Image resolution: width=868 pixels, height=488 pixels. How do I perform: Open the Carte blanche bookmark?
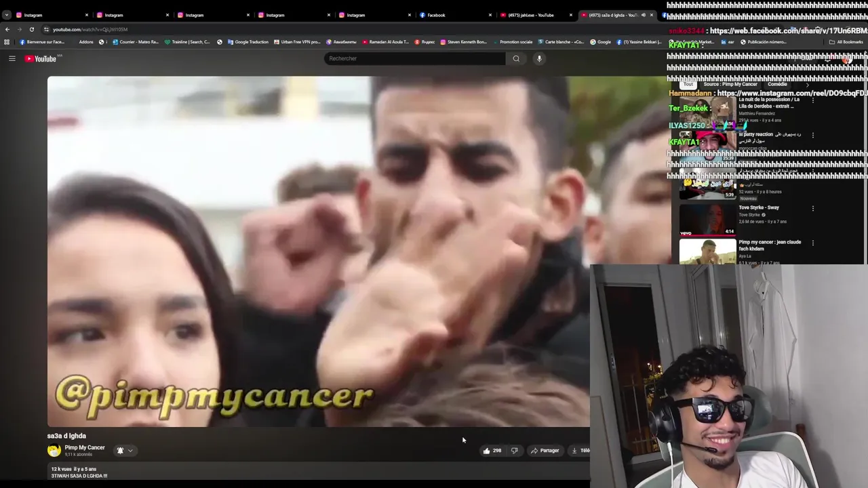click(561, 42)
